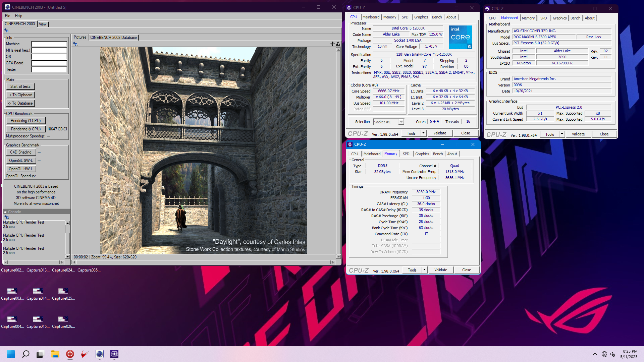The image size is (644, 362).
Task: Open Capture003 desktop file
Action: 12,293
